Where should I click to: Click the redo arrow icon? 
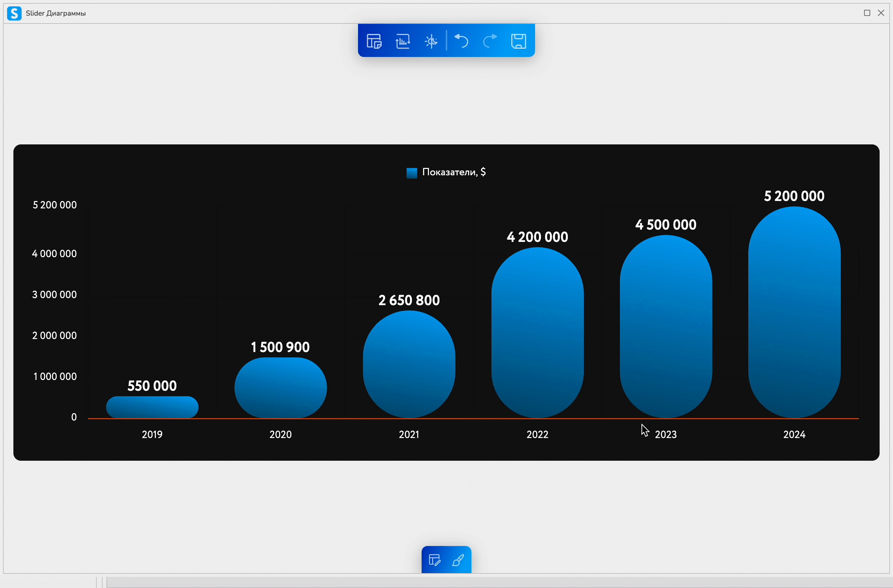coord(490,41)
